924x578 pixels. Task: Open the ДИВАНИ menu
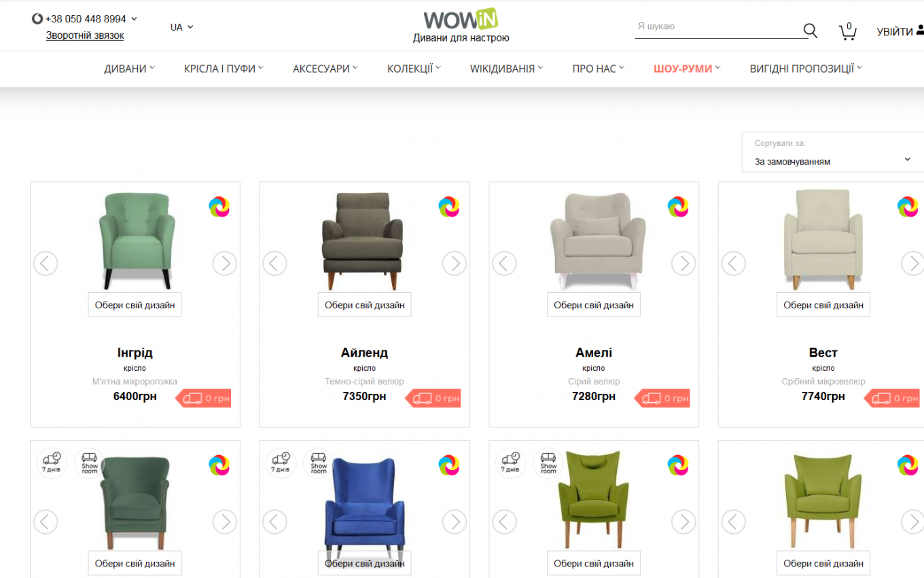pos(129,69)
